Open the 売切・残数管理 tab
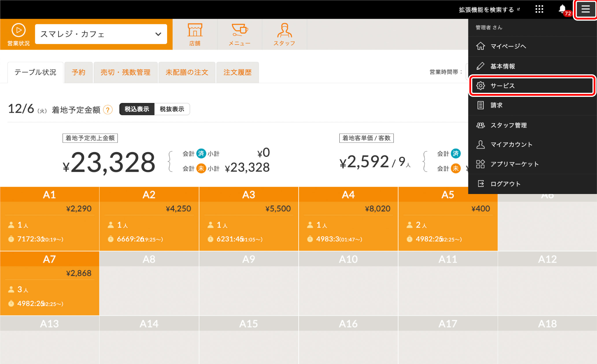 [x=125, y=72]
